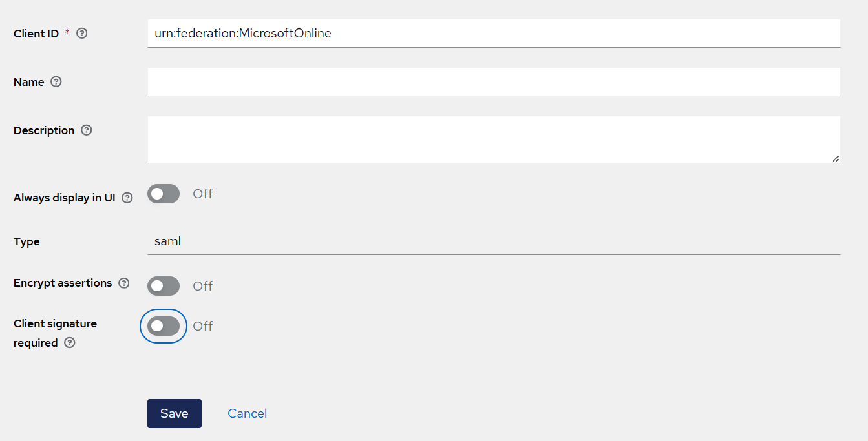Viewport: 868px width, 441px height.
Task: Open help tooltip for Client ID
Action: [x=82, y=34]
